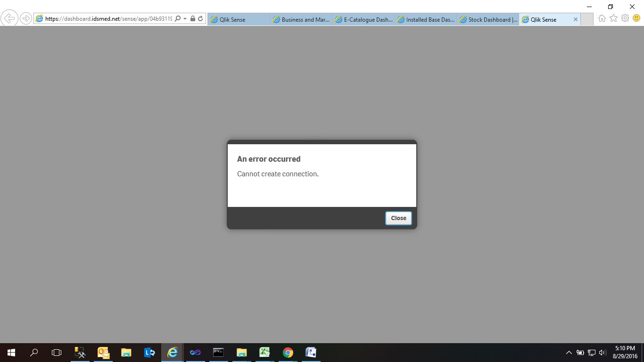
Task: Open Favorites star icon
Action: pos(613,18)
